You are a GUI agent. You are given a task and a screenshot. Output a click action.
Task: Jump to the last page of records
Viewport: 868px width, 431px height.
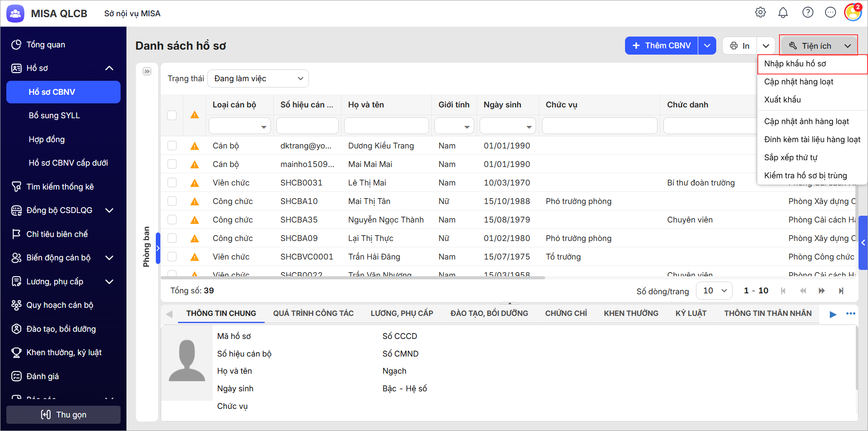pos(841,291)
